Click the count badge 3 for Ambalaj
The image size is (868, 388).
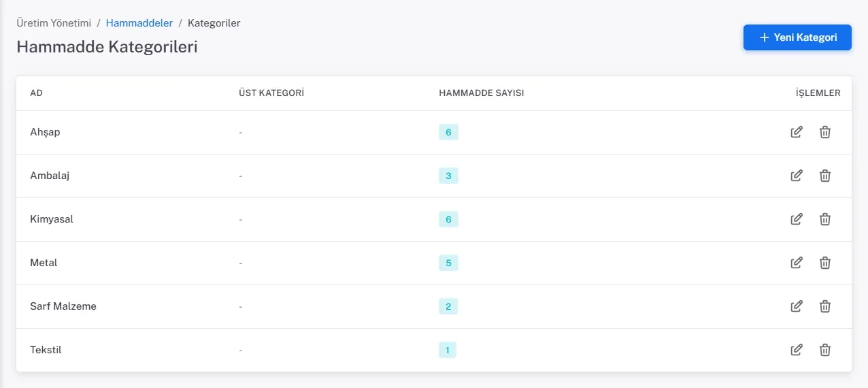[x=448, y=176]
